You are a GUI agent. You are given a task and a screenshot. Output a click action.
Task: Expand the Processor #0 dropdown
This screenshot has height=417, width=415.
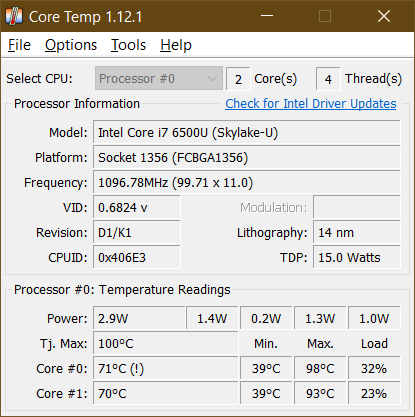click(x=159, y=79)
